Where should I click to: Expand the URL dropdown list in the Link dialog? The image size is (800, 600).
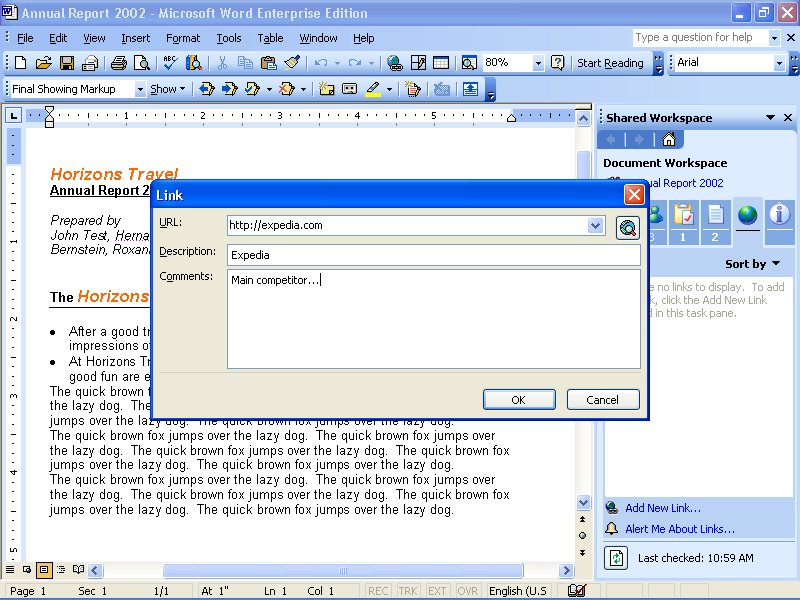click(596, 226)
